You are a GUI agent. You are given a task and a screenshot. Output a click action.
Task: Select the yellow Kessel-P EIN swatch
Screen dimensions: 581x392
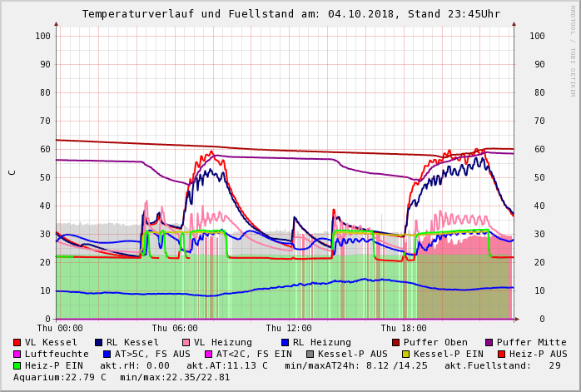point(405,354)
